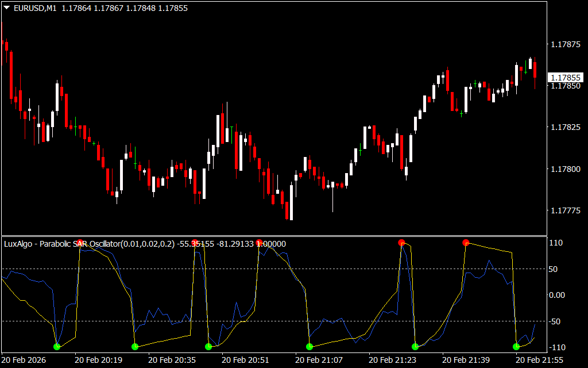Click the triangle arrow beside EURUSD,M1
588x368 pixels.
[x=6, y=8]
